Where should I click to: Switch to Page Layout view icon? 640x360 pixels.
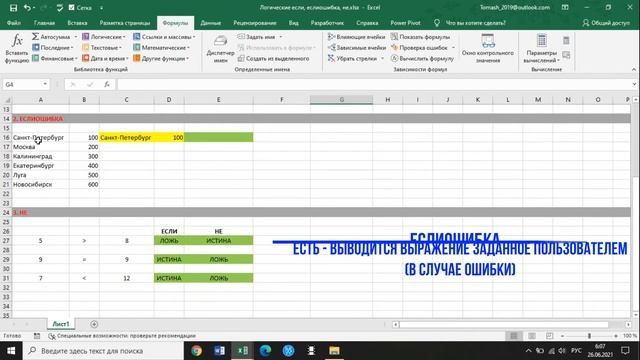coord(532,336)
